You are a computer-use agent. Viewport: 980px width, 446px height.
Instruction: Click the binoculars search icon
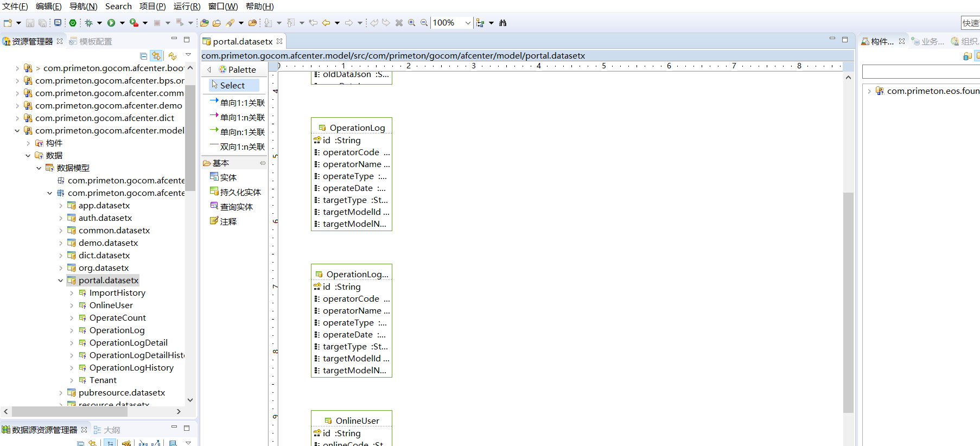pos(502,23)
